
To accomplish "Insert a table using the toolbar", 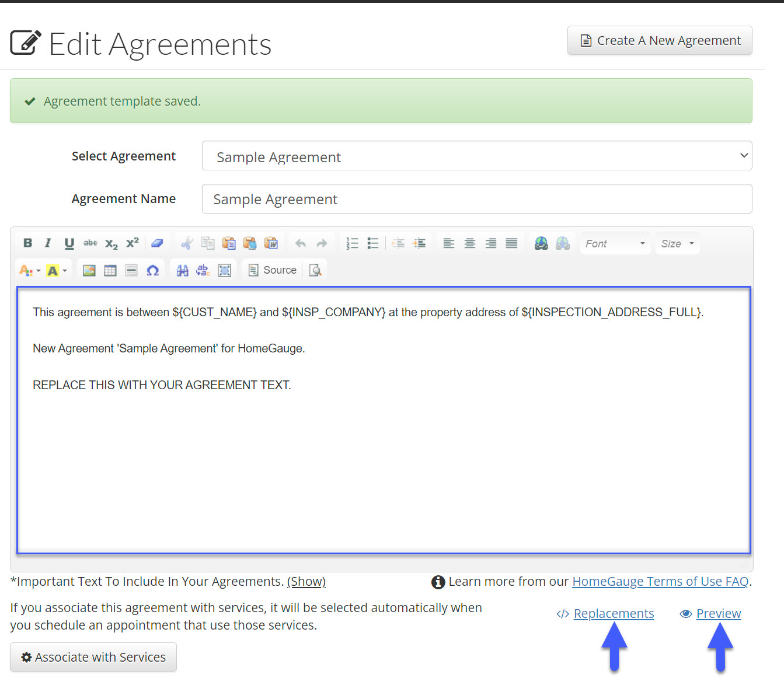I will pos(110,270).
